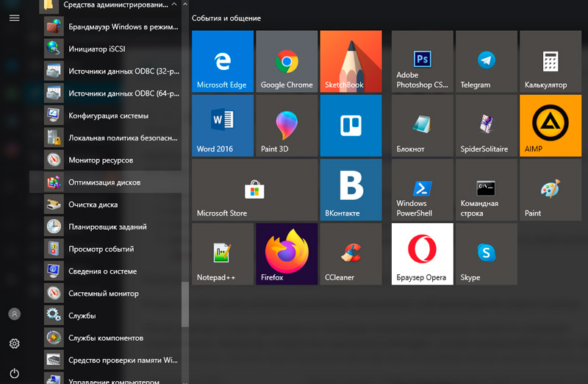Open Браузер Opera tile
The width and height of the screenshot is (588, 384).
click(x=422, y=254)
